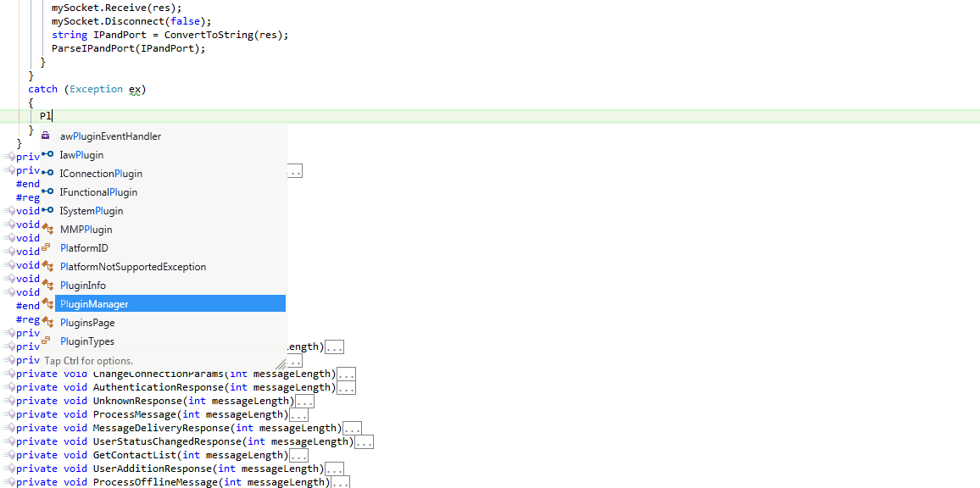Select the highlighted PluginManager suggestion
The image size is (980, 488).
[170, 303]
